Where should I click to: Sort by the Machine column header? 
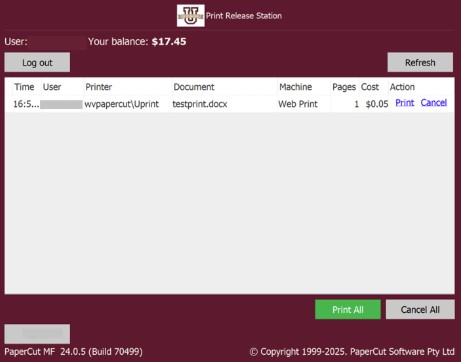click(x=296, y=87)
